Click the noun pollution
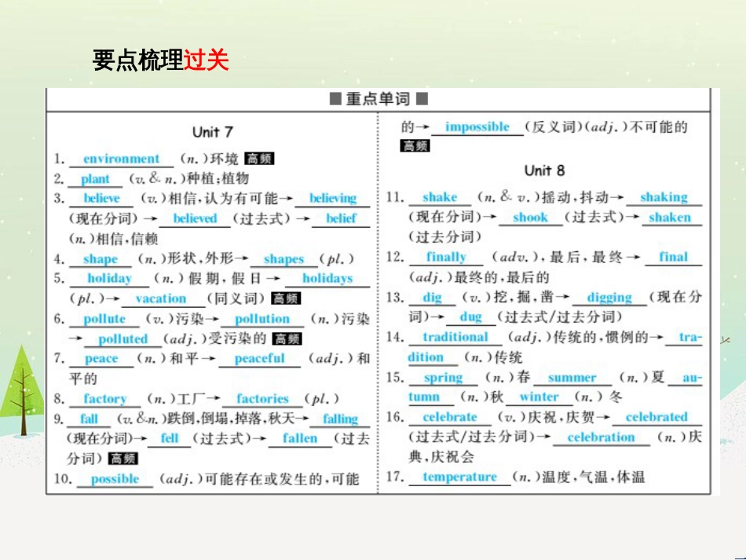The height and width of the screenshot is (560, 746). click(x=262, y=319)
